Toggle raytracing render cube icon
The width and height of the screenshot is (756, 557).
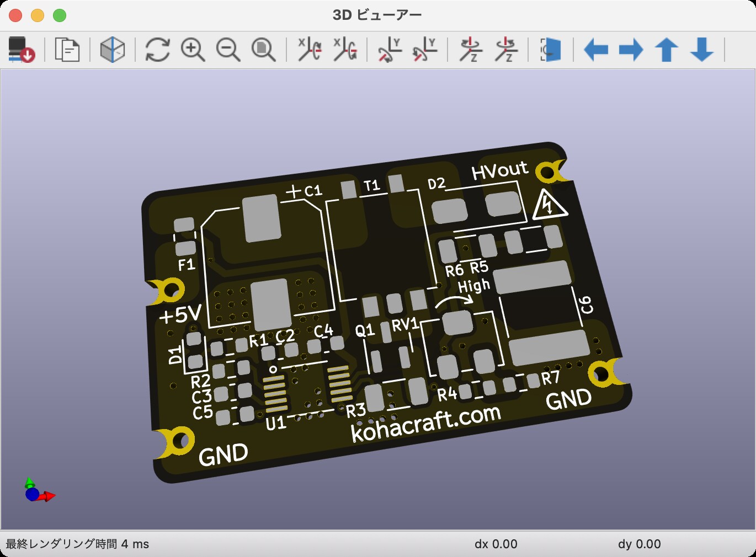(x=113, y=50)
